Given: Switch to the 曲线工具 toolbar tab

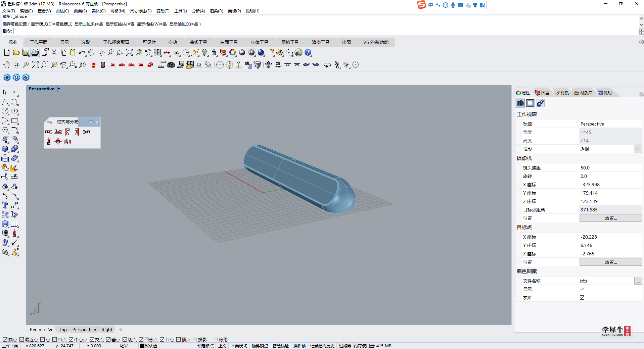Looking at the screenshot, I should [198, 42].
